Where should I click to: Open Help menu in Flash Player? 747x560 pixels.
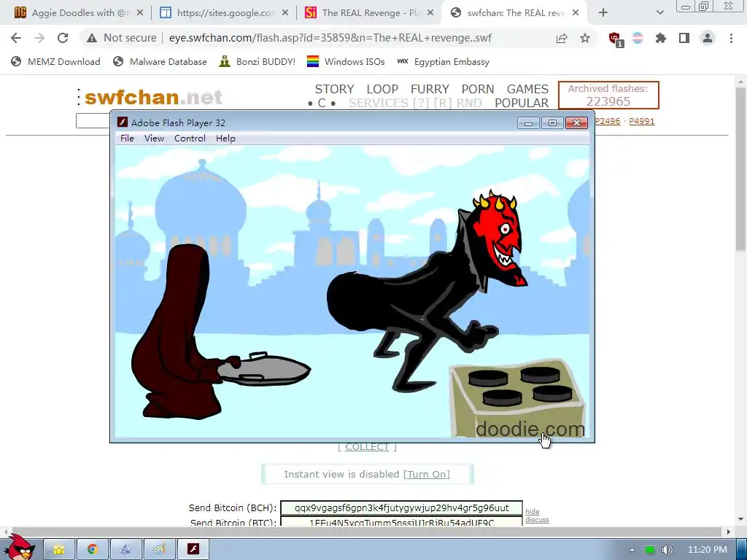(x=225, y=138)
